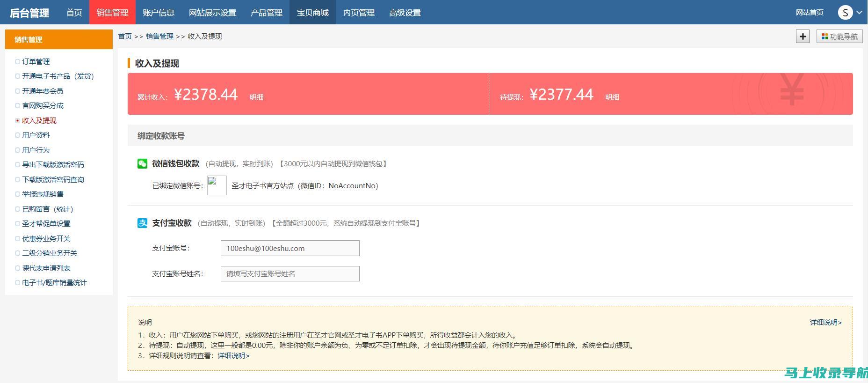Click the bound WeChat account avatar image
The image size is (868, 383).
[217, 185]
